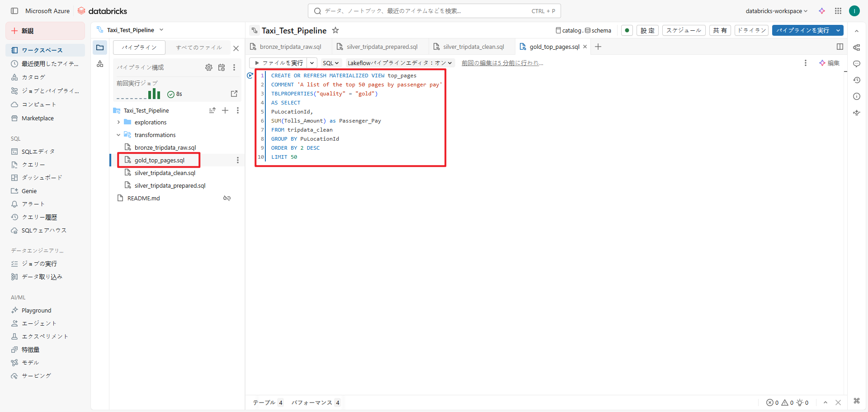Click the search bar input field
This screenshot has height=412, width=868.
tap(425, 11)
